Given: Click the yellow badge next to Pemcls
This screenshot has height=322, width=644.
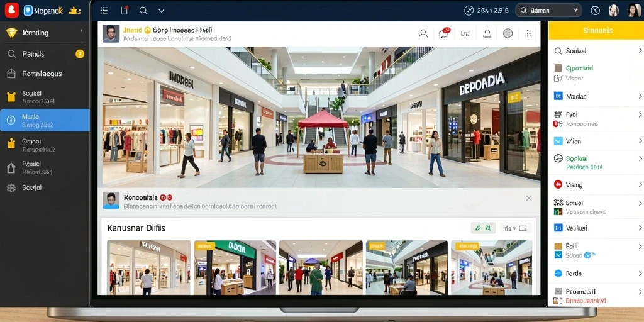Looking at the screenshot, I should (80, 54).
